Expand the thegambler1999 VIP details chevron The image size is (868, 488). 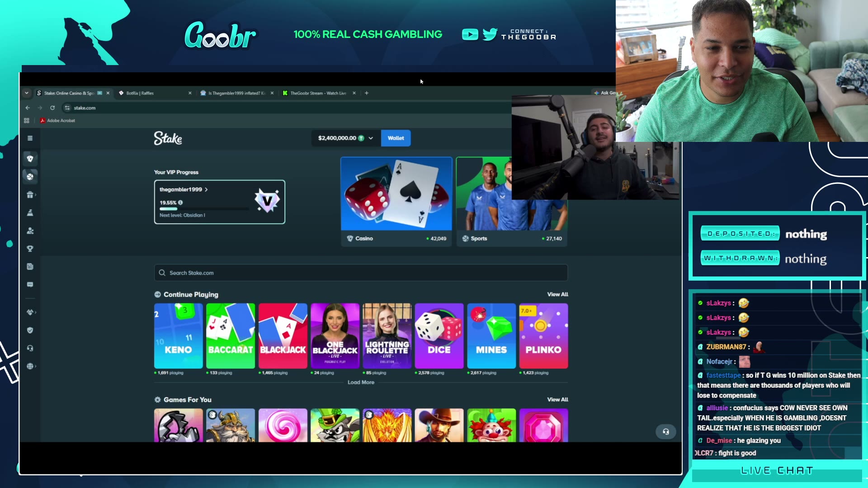(206, 190)
